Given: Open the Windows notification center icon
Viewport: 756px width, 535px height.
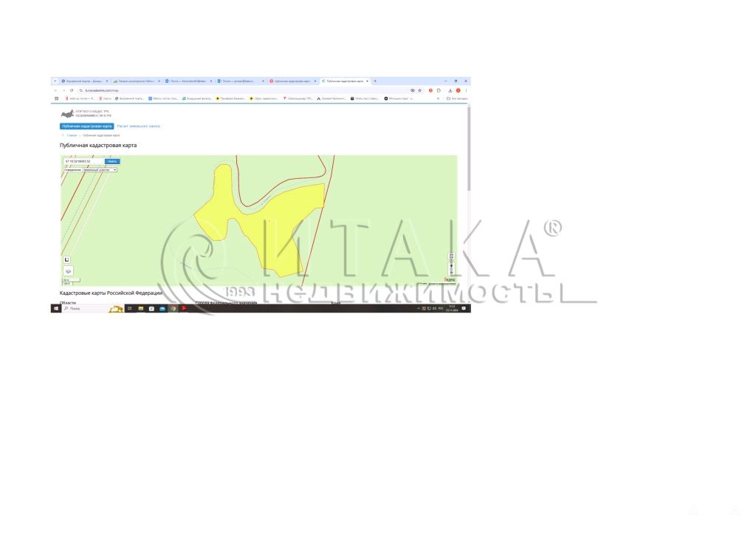Looking at the screenshot, I should 464,308.
